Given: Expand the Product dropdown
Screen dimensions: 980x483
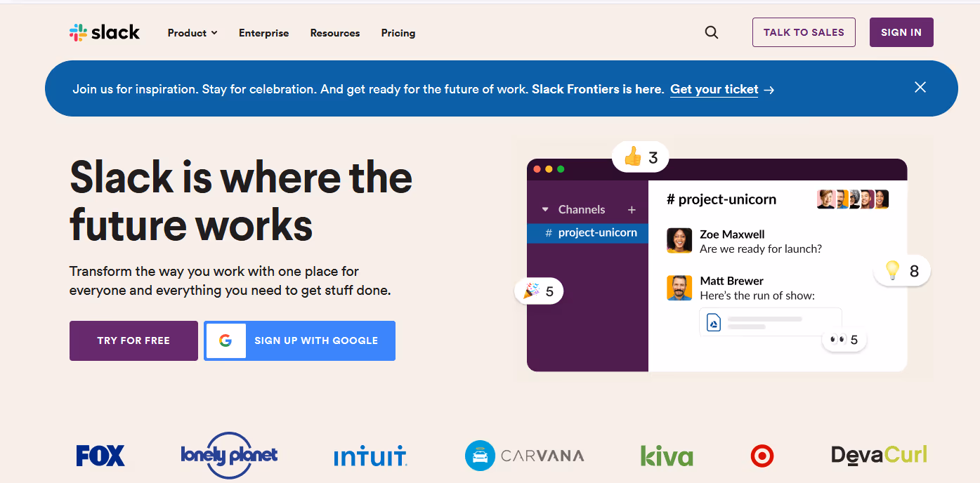Looking at the screenshot, I should click(x=192, y=32).
